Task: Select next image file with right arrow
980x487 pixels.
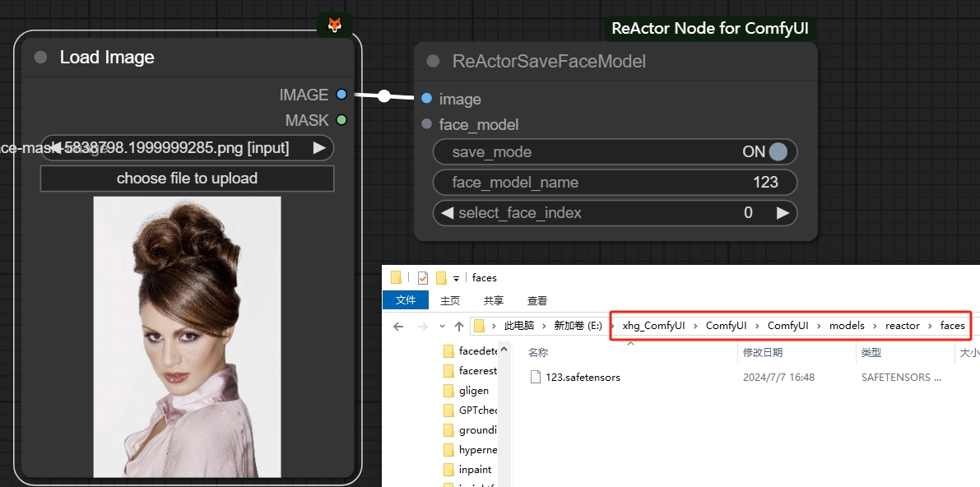Action: point(318,148)
